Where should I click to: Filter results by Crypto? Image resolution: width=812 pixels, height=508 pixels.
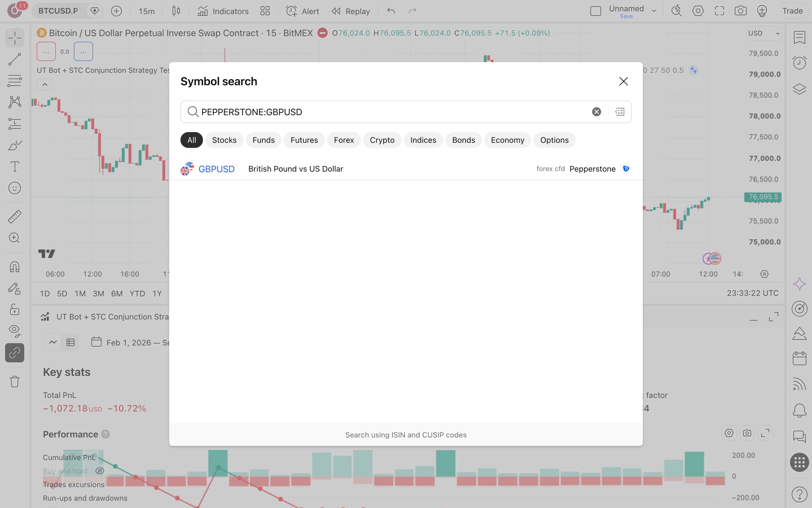click(382, 140)
